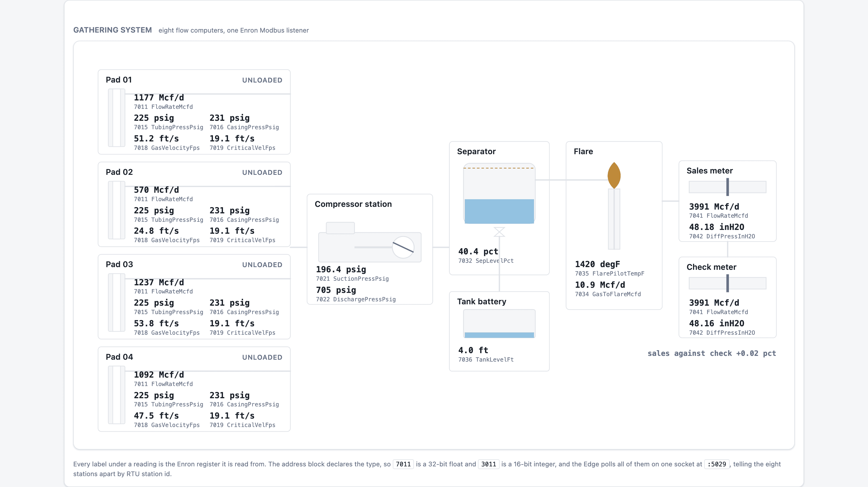
Task: Click the compressor pressure gauge dial
Action: coord(403,247)
